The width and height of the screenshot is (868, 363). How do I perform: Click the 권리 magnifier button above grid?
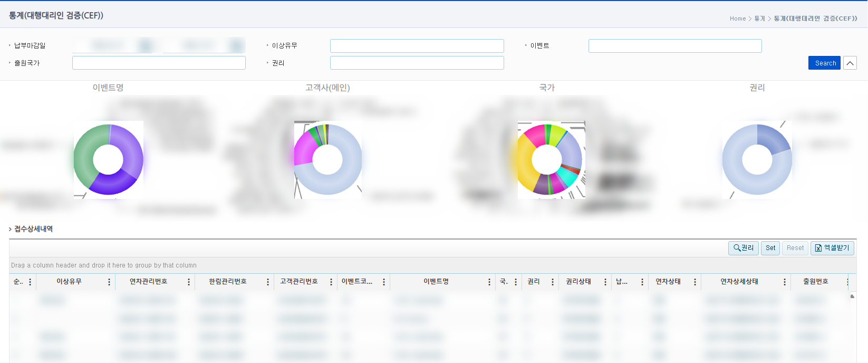[744, 248]
